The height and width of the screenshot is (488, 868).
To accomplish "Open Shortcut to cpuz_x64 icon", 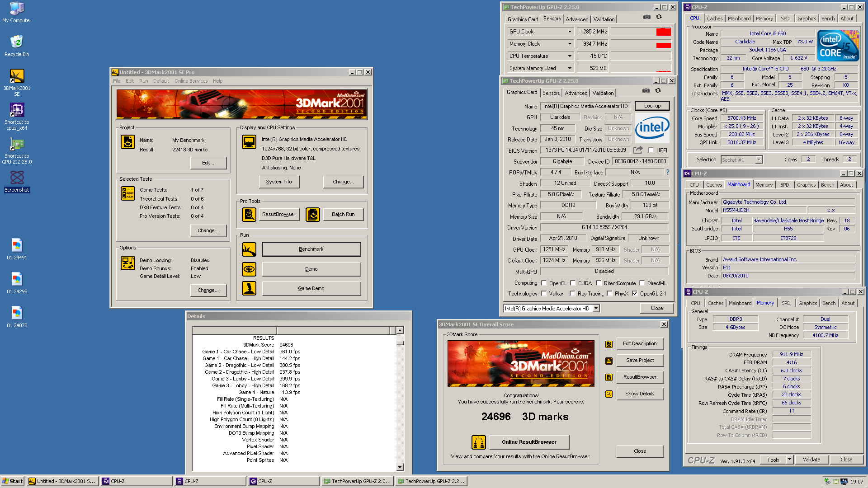I will (x=17, y=116).
